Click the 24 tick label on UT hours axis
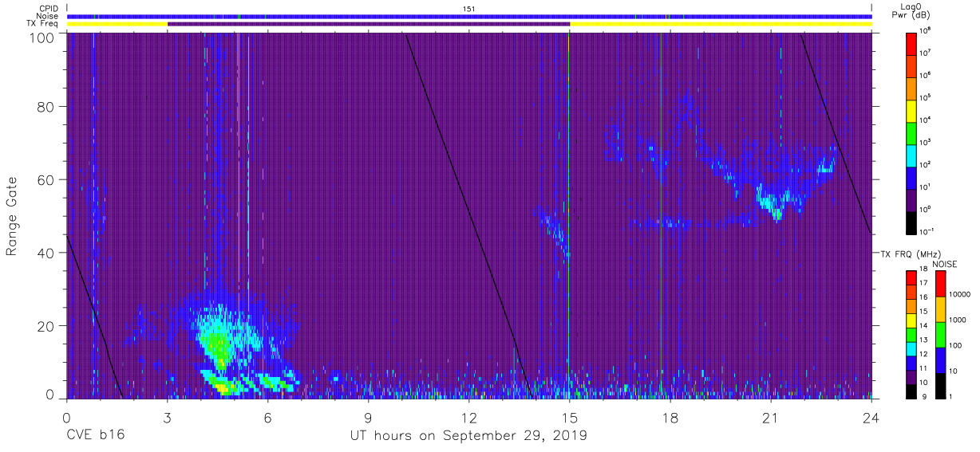This screenshot has height=452, width=980. (x=871, y=417)
